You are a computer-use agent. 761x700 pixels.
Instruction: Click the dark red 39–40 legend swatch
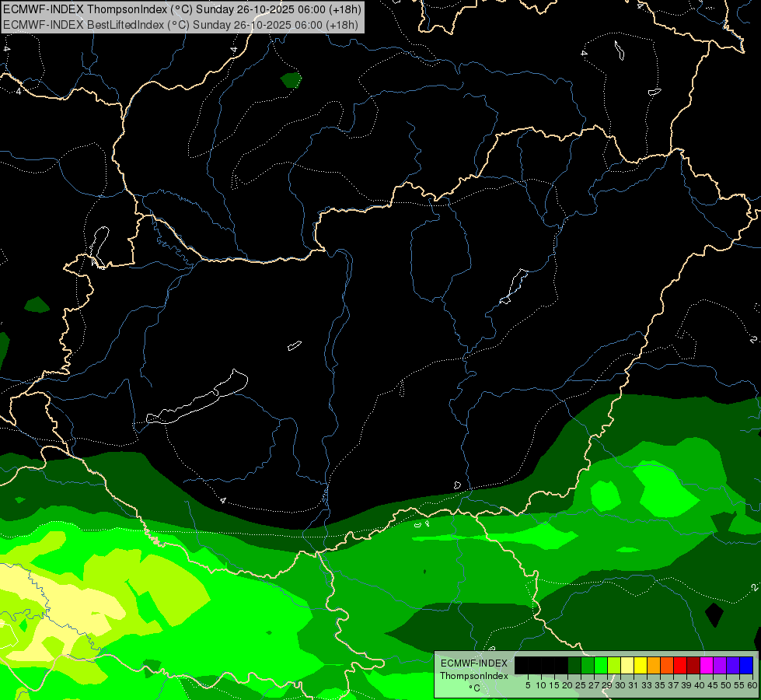[693, 665]
